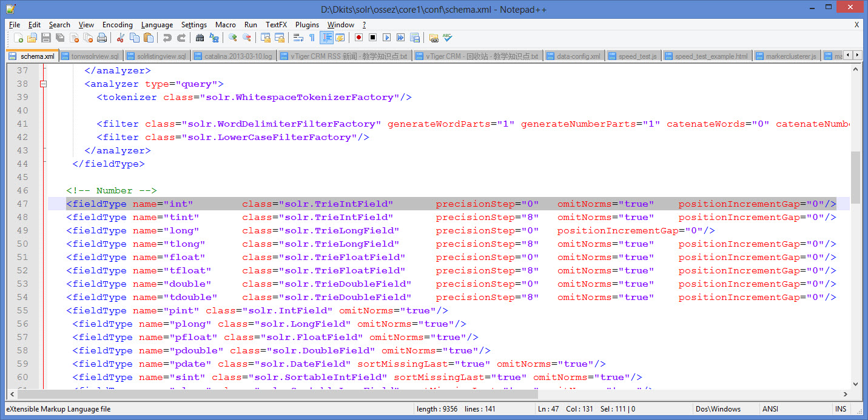Viewport: 868px width, 420px height.
Task: Click the Copy toolbar icon
Action: pos(134,38)
